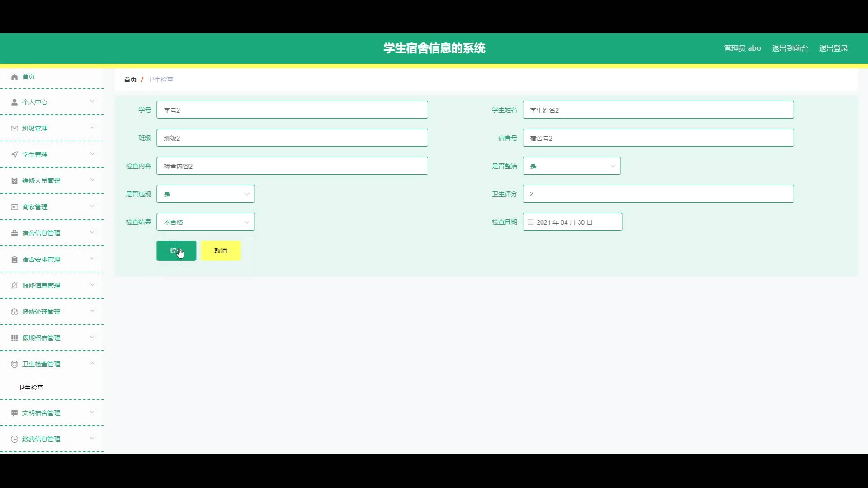The height and width of the screenshot is (488, 868).
Task: Click the chat icon beside 文明宿舍管理
Action: [x=14, y=413]
